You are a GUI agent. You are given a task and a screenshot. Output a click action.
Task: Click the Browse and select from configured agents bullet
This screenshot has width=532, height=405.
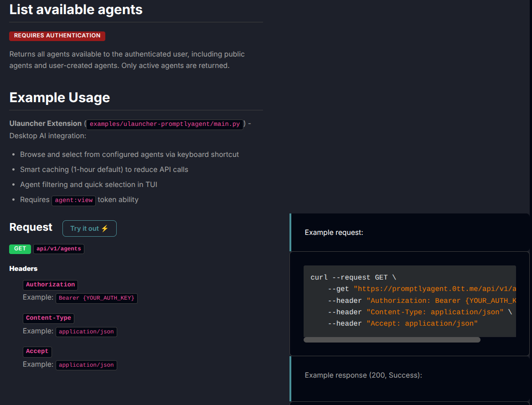129,155
